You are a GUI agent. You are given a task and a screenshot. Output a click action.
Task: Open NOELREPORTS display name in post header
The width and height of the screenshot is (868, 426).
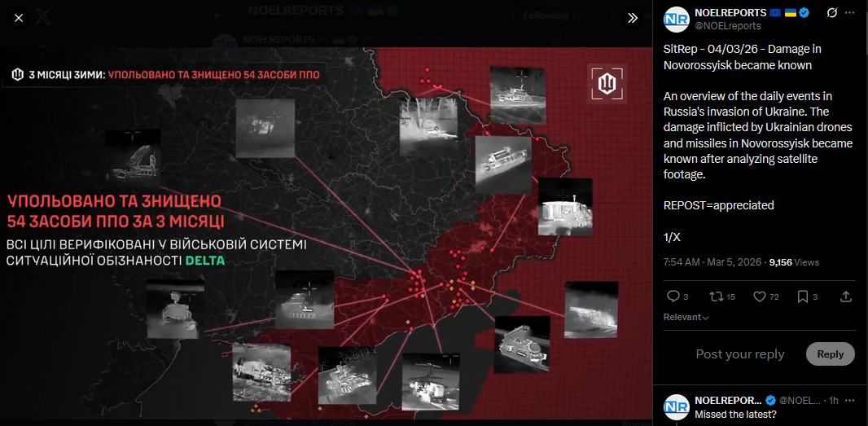click(x=730, y=13)
